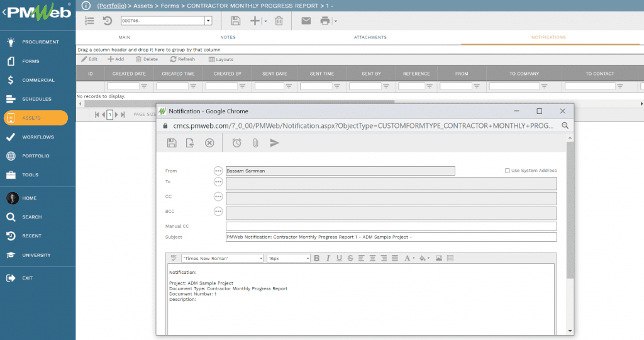
Task: Click the history icon in main toolbar
Action: 108,21
